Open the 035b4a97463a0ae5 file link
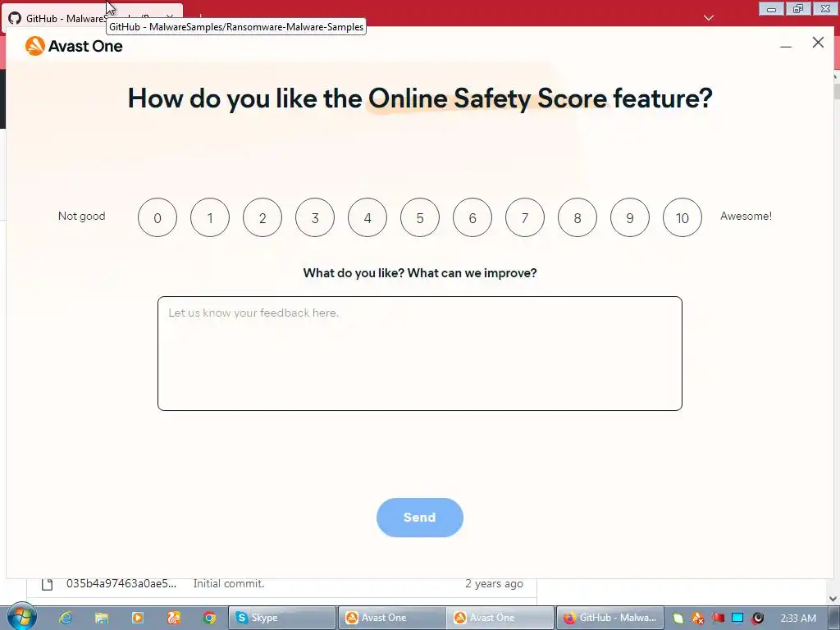 (121, 583)
